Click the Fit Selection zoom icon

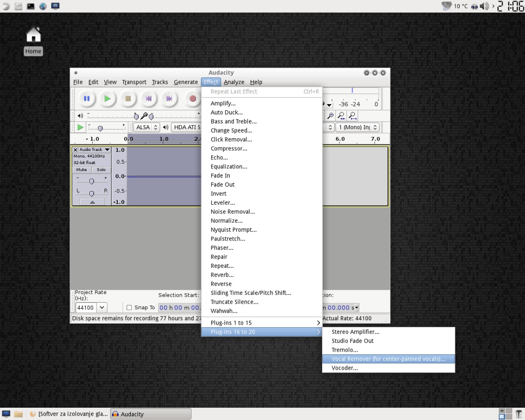pyautogui.click(x=341, y=115)
